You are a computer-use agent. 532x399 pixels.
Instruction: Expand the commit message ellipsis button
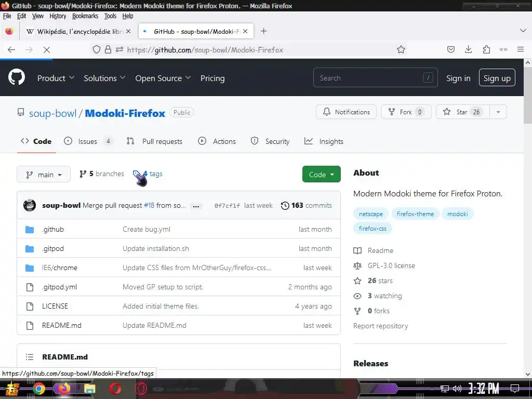(196, 206)
